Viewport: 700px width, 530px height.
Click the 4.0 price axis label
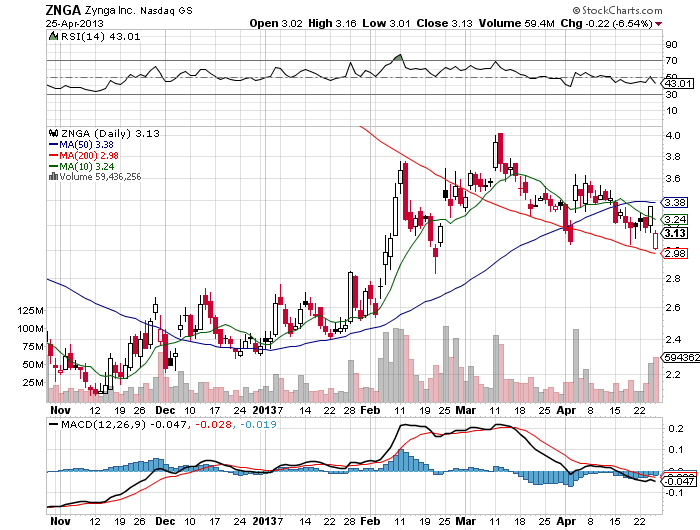[x=672, y=136]
